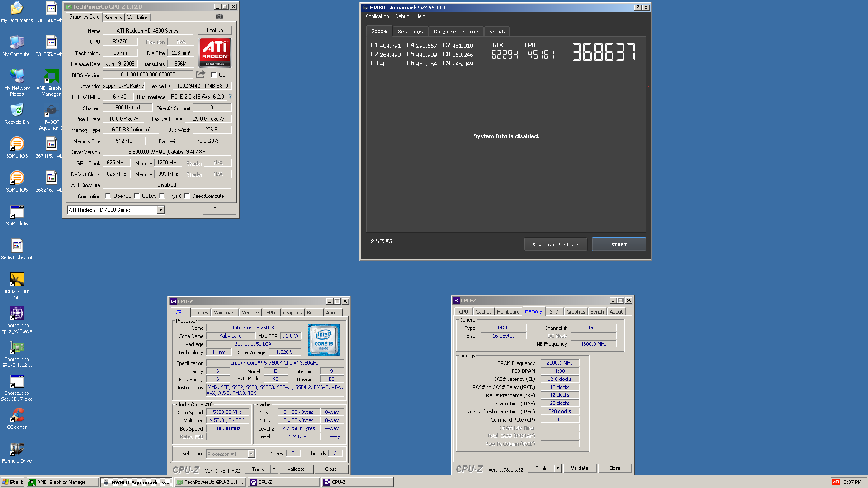Switch to Caches tab in left CPU-Z window

200,312
